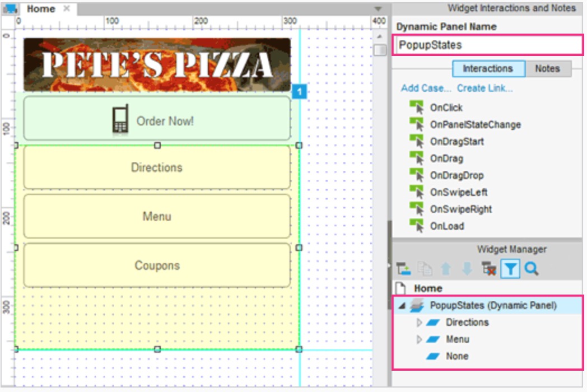
Task: Click the Dynamic Panel Name field
Action: (x=487, y=45)
